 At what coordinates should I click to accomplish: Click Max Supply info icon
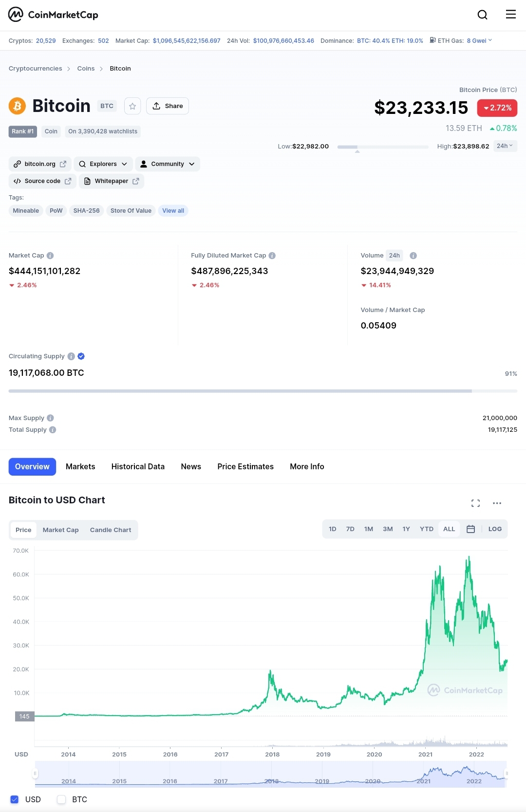tap(50, 418)
